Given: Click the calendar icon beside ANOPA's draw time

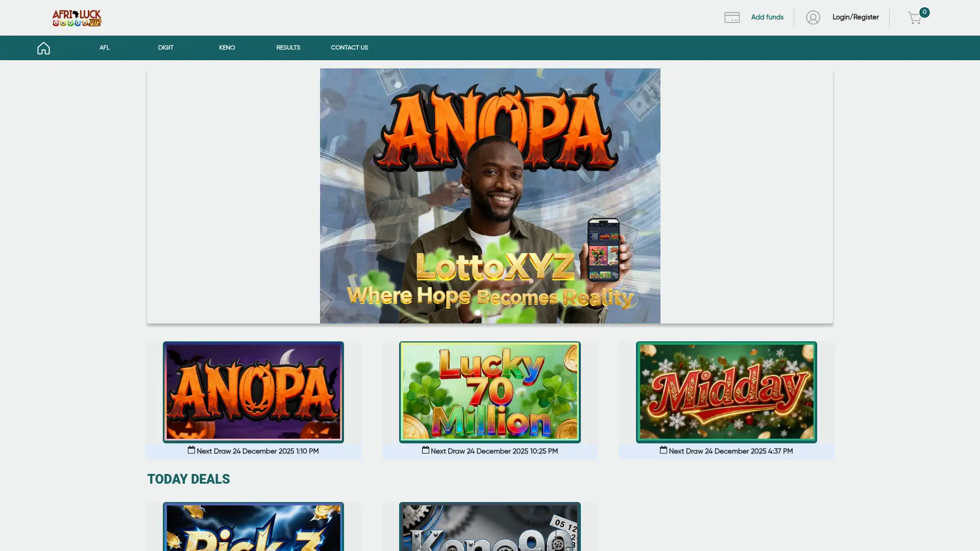Looking at the screenshot, I should [191, 450].
